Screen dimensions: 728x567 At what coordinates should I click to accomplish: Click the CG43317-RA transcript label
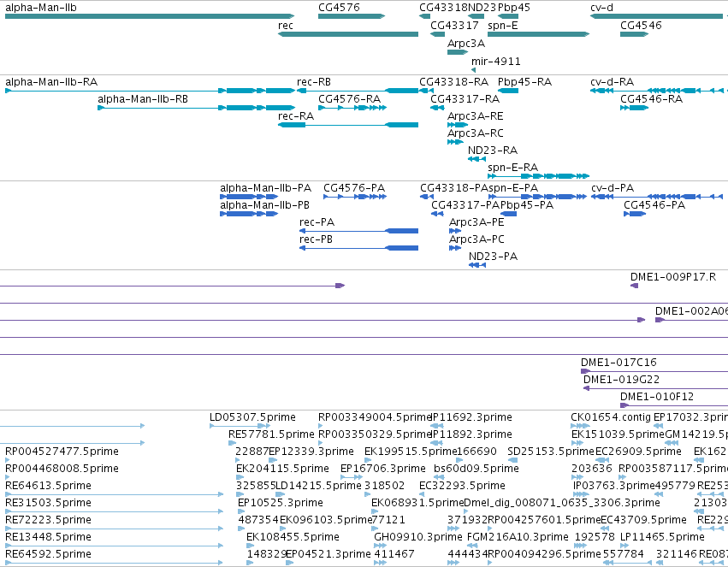465,99
